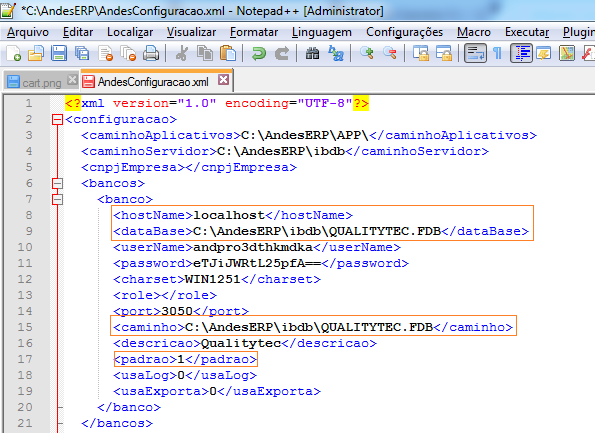The width and height of the screenshot is (596, 433).
Task: Click the Replace toolbar icon
Action: tap(336, 53)
